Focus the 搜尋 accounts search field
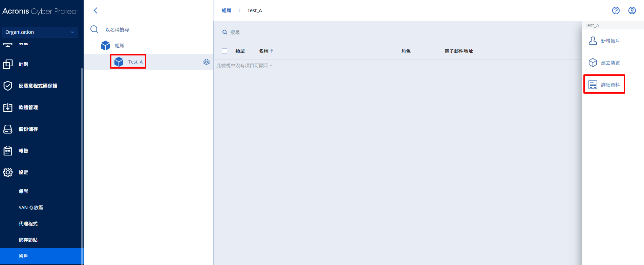 235,32
